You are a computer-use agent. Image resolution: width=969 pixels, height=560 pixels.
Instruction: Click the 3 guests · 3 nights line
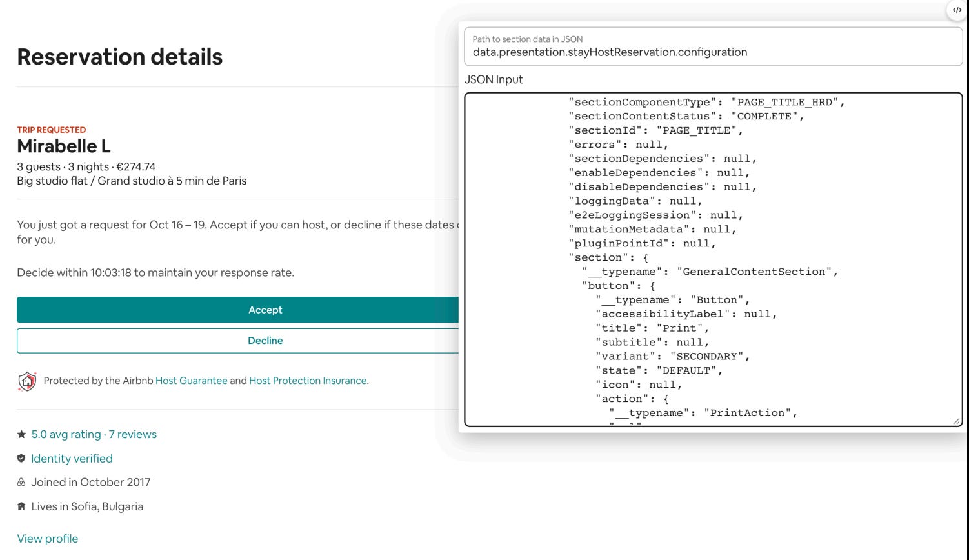tap(86, 167)
